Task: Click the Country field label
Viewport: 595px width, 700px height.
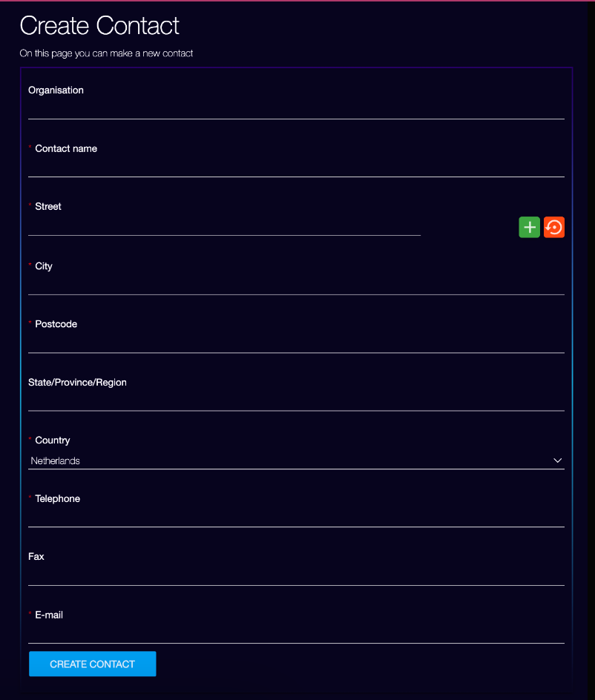Action: (x=53, y=440)
